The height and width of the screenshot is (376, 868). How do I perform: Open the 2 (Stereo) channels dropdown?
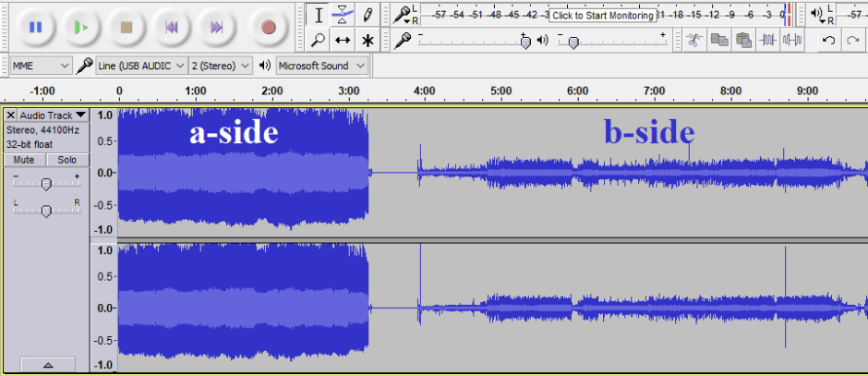pos(221,66)
